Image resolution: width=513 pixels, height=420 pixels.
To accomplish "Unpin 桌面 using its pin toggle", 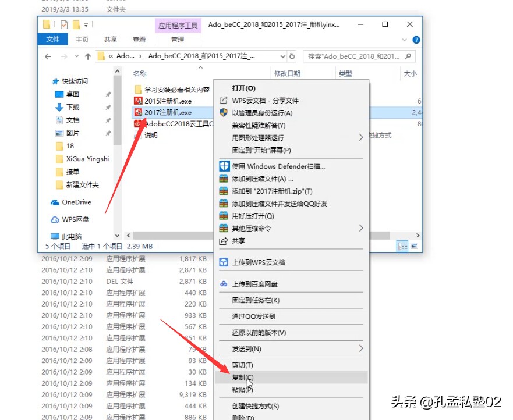I will tap(108, 94).
